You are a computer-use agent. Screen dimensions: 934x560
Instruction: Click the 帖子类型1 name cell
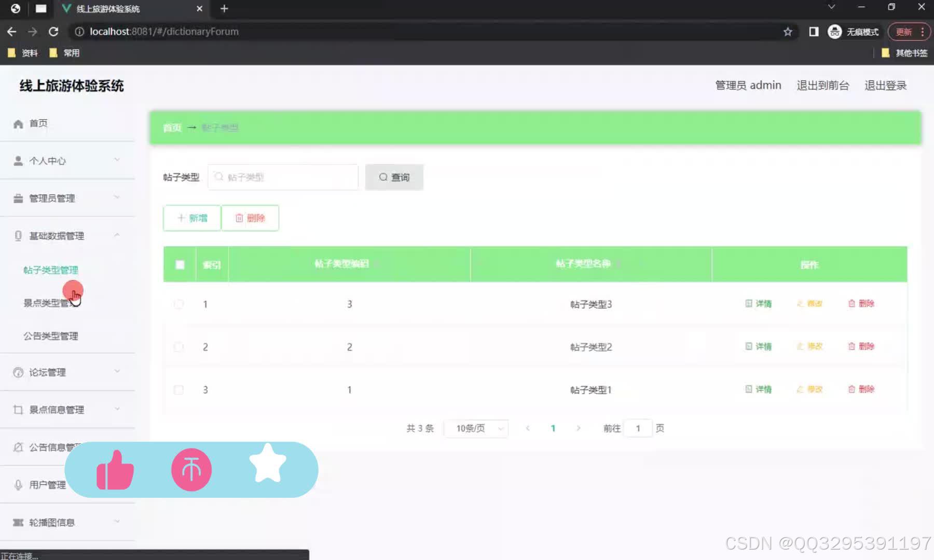[x=591, y=390]
